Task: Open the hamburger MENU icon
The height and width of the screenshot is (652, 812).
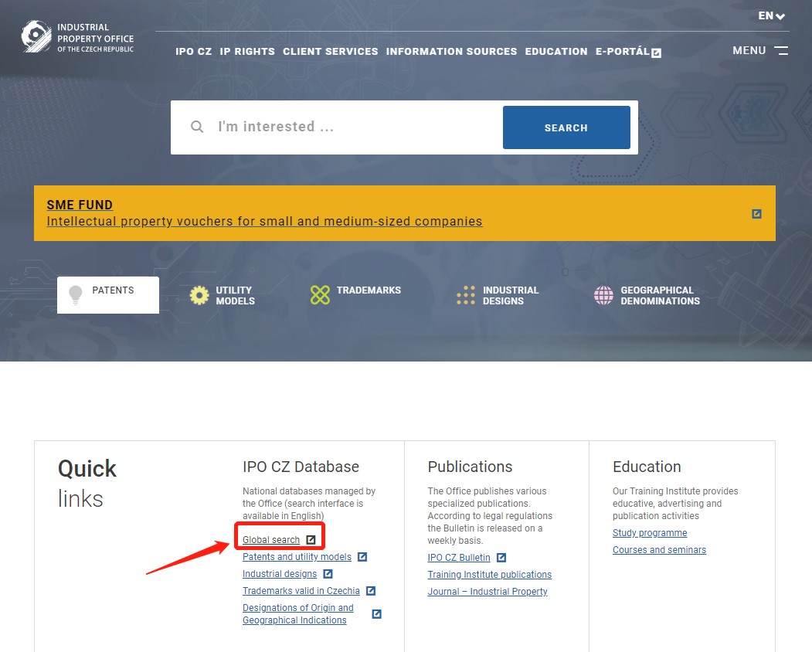Action: (781, 50)
